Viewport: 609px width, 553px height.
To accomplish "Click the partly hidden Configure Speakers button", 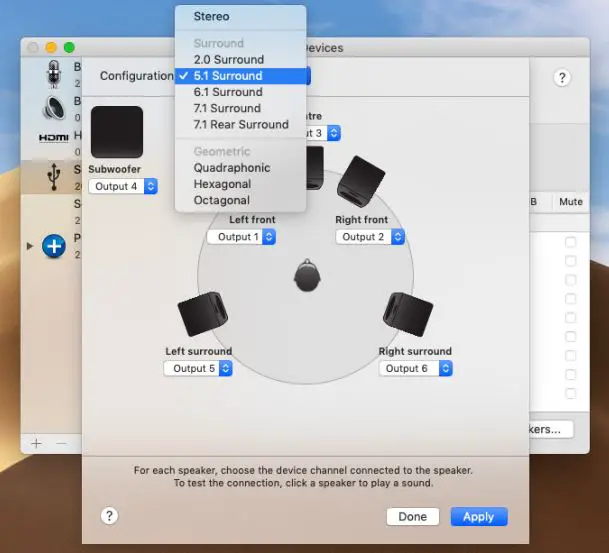I will pos(551,429).
